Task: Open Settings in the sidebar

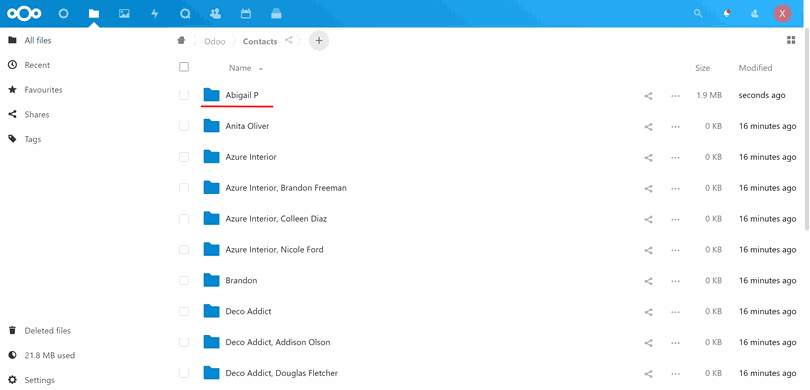Action: point(39,380)
